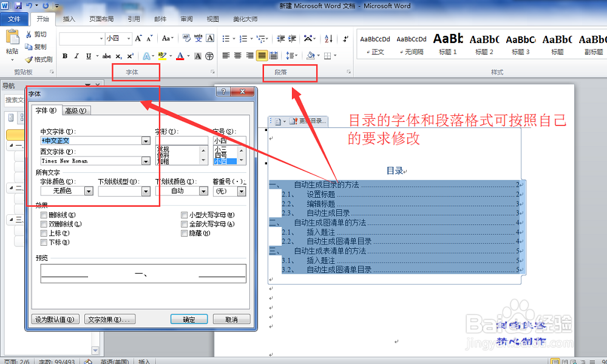Open the 下划线颜色 自动 dropdown
The width and height of the screenshot is (607, 364).
(203, 191)
